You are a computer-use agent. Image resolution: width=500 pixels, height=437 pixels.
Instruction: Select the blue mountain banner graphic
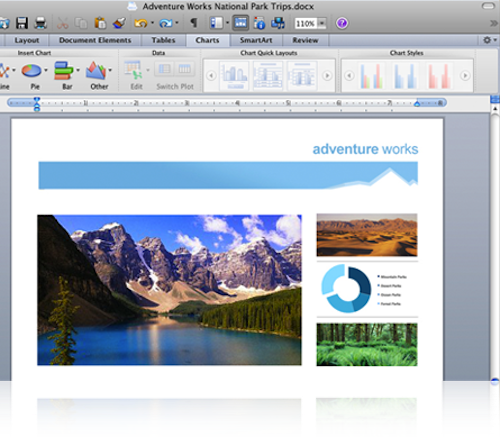point(228,175)
